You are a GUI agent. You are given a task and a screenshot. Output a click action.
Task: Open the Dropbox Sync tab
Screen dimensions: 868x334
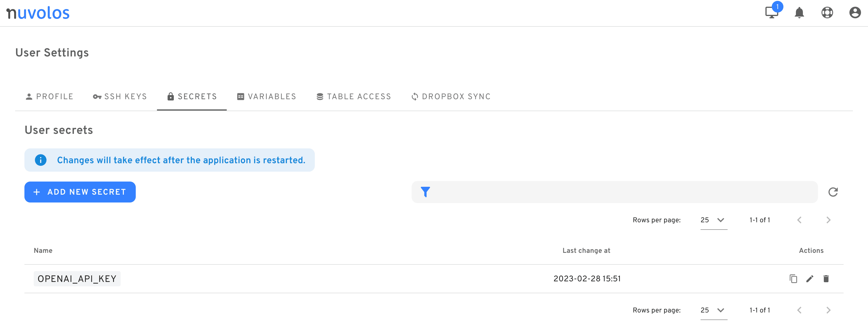point(451,97)
